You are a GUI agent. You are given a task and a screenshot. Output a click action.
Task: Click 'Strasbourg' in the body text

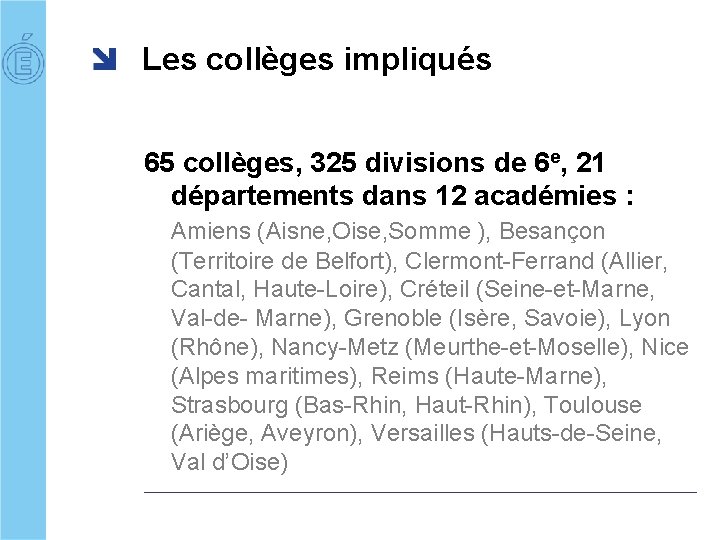click(229, 406)
